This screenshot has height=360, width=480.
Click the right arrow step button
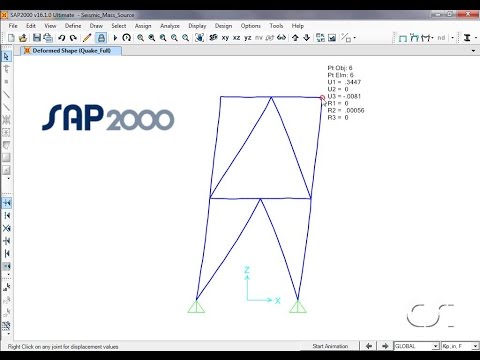coord(385,346)
